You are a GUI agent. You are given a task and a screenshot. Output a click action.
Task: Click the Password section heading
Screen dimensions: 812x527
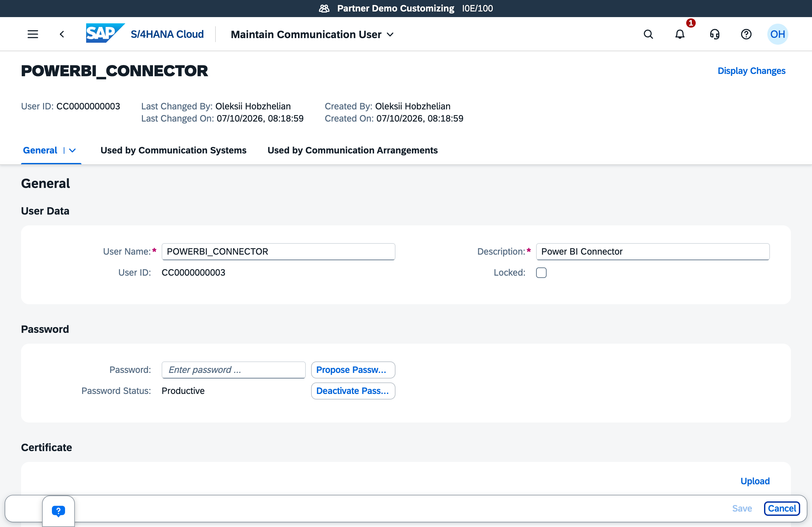45,329
